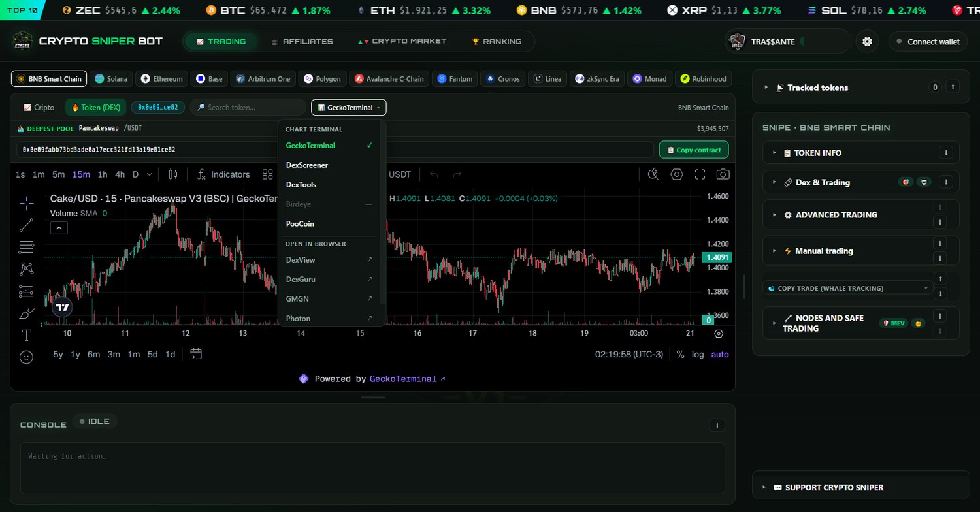This screenshot has height=512, width=980.
Task: Move Manual trading panel up
Action: (x=939, y=243)
